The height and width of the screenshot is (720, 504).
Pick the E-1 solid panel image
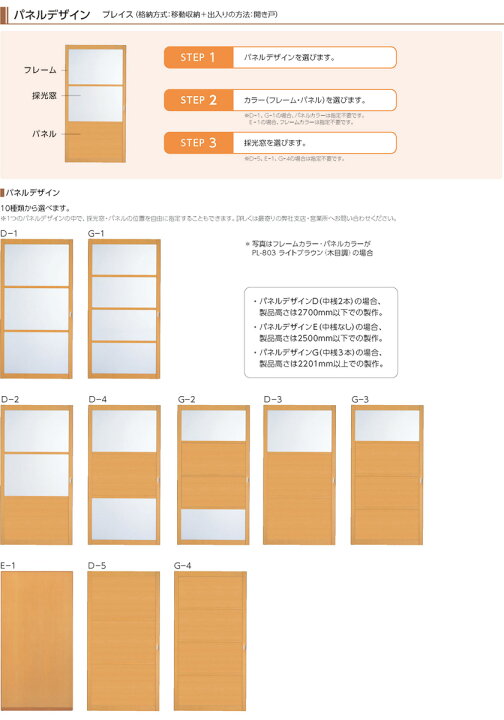(37, 641)
